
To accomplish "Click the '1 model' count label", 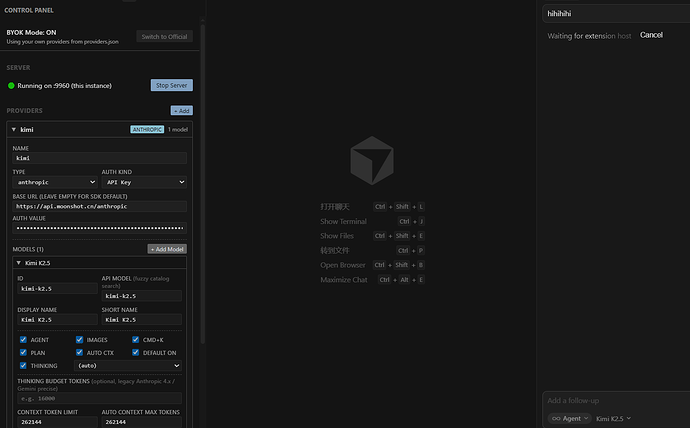I will [x=178, y=129].
